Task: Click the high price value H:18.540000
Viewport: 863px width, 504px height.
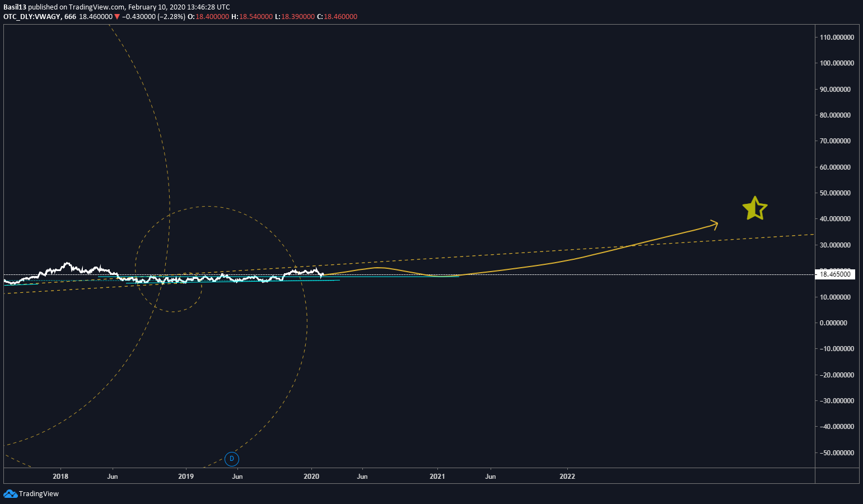Action: [x=252, y=17]
